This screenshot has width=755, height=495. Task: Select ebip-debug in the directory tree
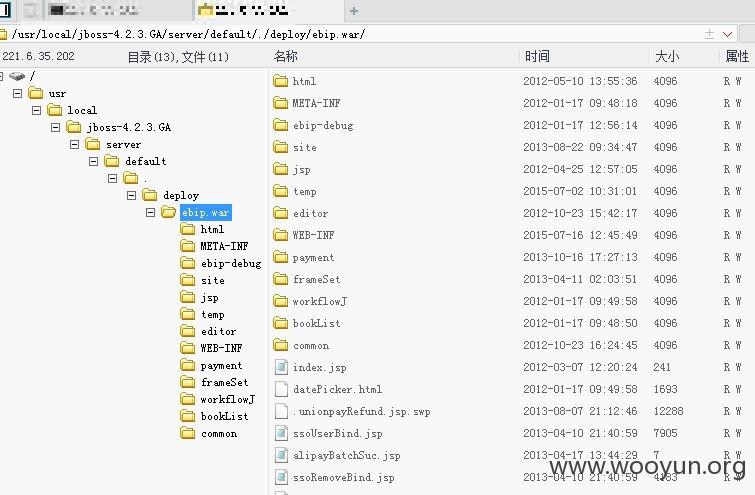click(x=231, y=263)
